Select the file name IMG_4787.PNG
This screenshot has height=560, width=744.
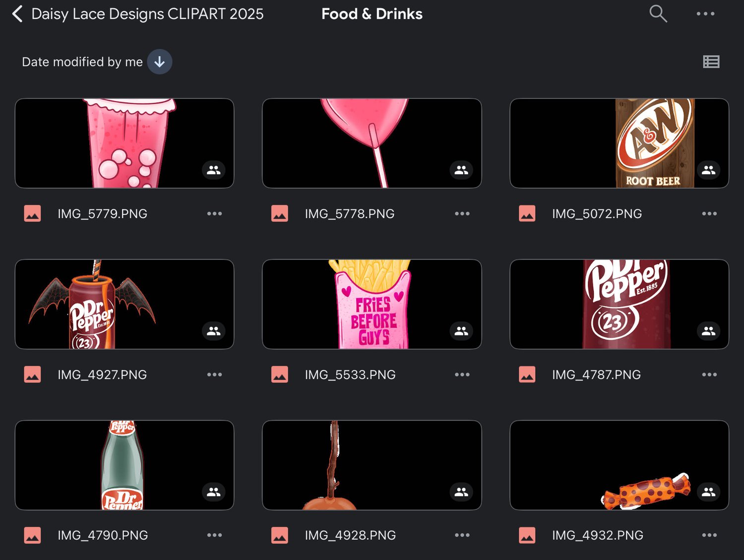coord(597,374)
